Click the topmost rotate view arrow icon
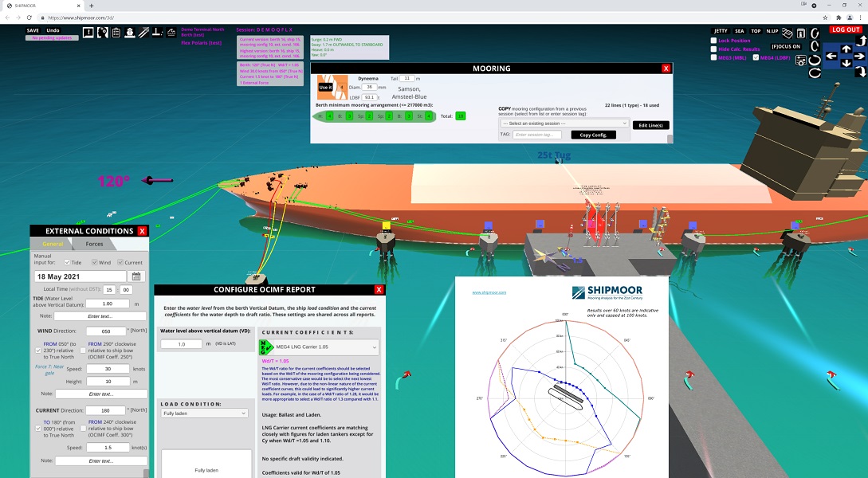This screenshot has height=478, width=868. [x=815, y=33]
